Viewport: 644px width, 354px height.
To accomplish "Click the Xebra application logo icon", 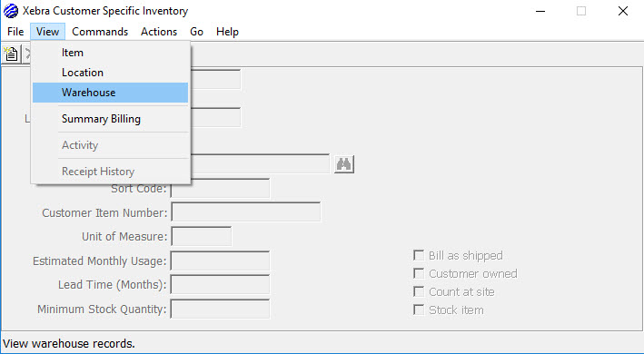I will click(11, 11).
